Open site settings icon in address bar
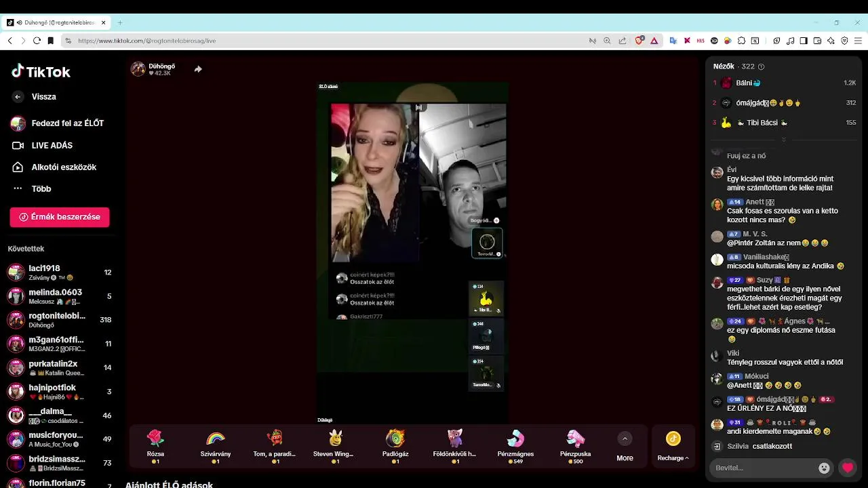 [68, 41]
